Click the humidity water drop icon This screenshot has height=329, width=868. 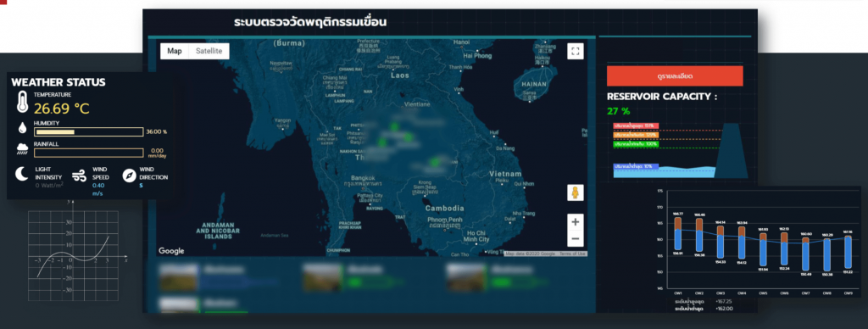coord(21,128)
